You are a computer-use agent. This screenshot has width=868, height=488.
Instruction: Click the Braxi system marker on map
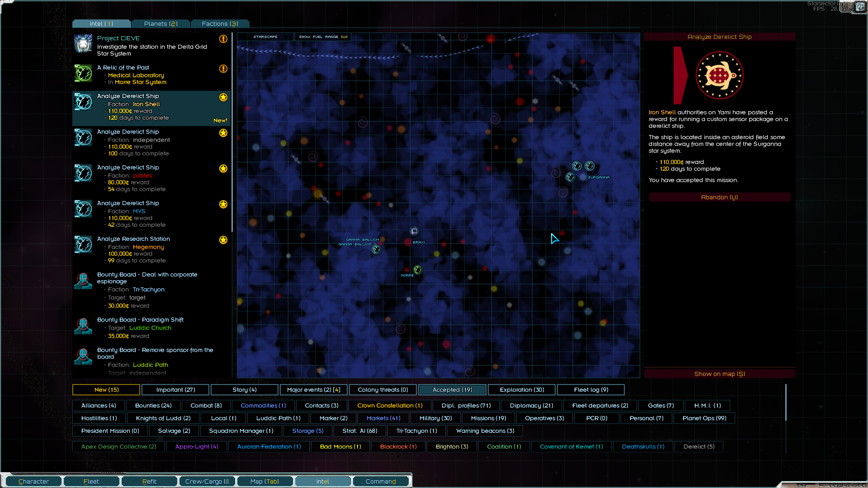[414, 231]
